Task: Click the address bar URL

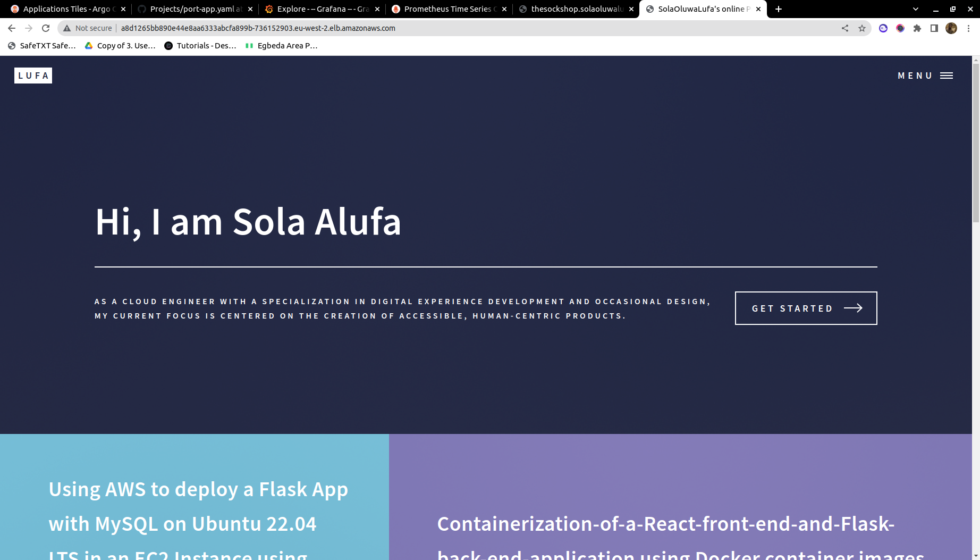Action: (258, 28)
